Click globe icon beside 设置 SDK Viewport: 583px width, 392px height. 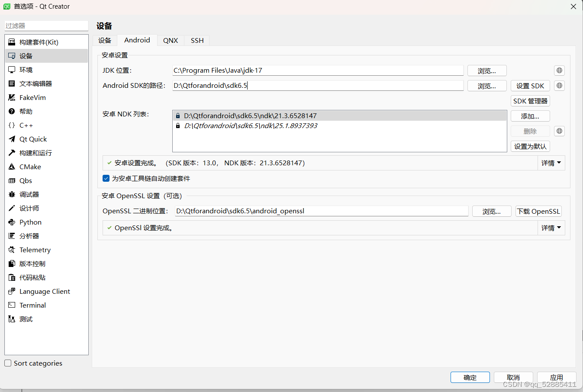click(559, 86)
